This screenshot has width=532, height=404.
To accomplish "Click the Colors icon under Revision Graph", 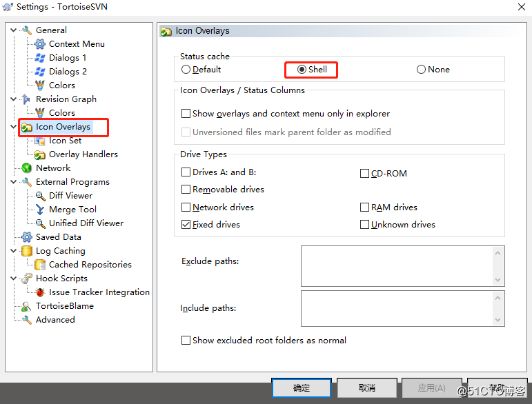I will 40,113.
